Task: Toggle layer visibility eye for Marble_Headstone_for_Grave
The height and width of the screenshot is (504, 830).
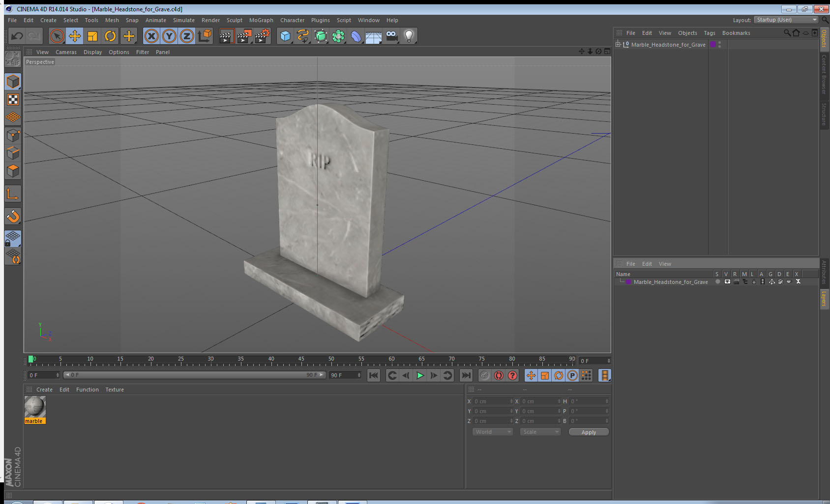Action: coord(727,282)
